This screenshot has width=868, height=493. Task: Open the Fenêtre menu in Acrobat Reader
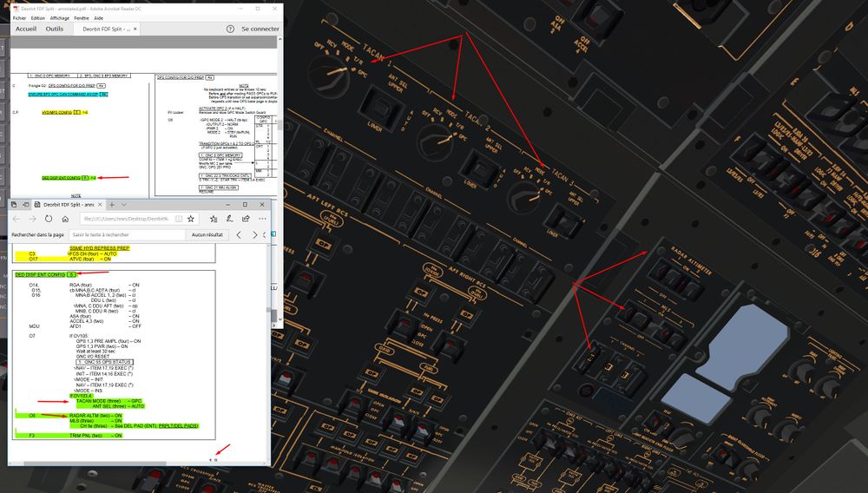[82, 18]
